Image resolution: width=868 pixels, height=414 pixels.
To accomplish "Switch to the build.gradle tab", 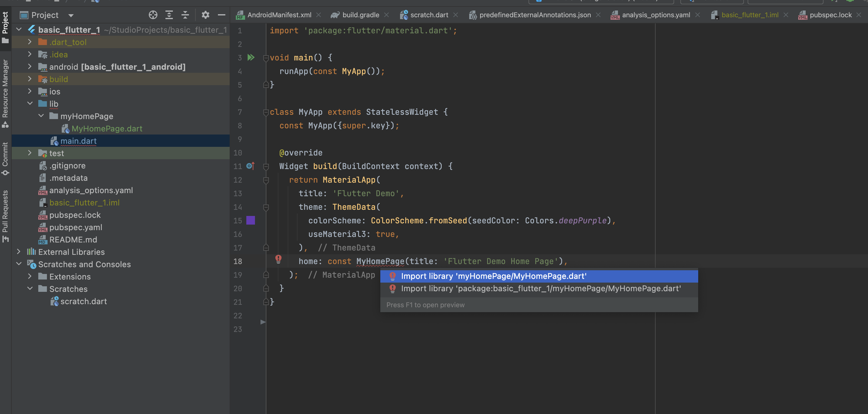I will 360,15.
